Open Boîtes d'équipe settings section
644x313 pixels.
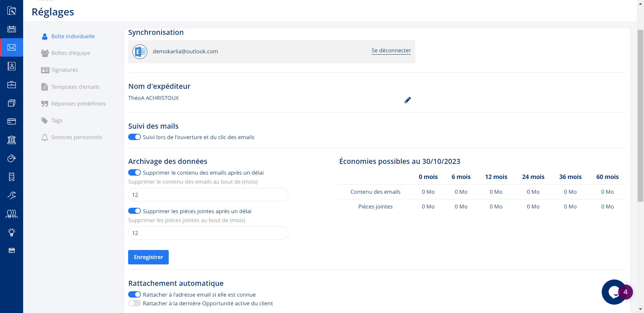coord(70,53)
